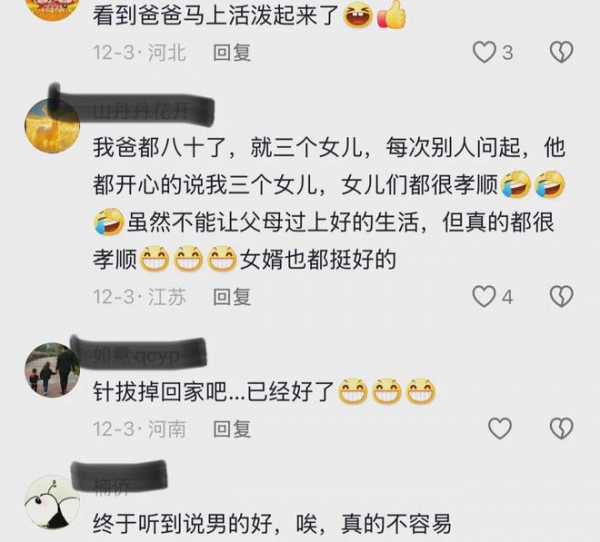The height and width of the screenshot is (542, 600).
Task: Reply to the 河北 comment via 回复
Action: tap(232, 52)
